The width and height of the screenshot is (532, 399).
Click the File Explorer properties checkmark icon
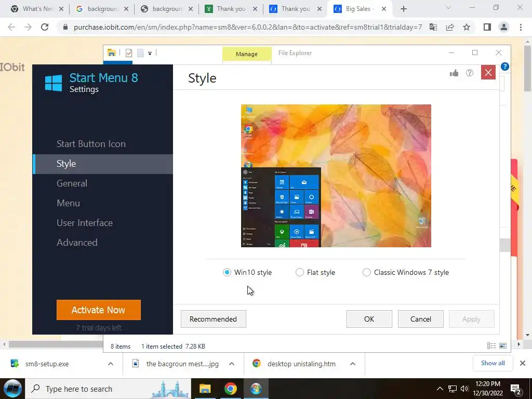129,53
